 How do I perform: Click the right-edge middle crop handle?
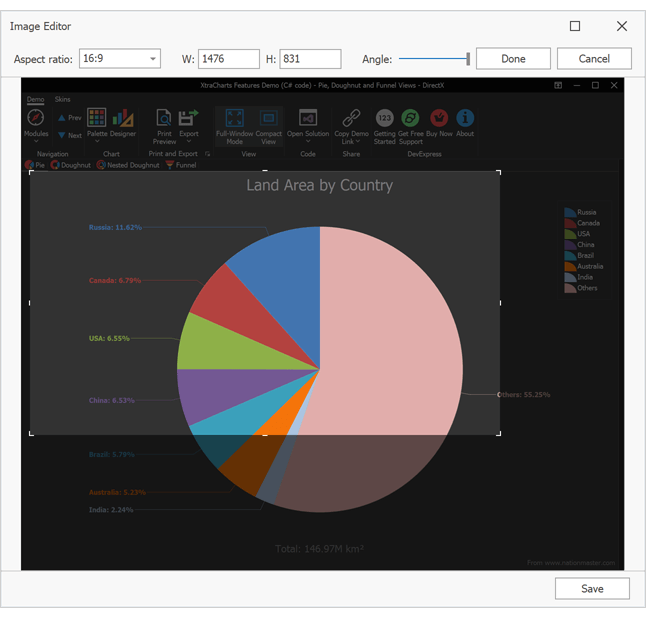tap(500, 303)
